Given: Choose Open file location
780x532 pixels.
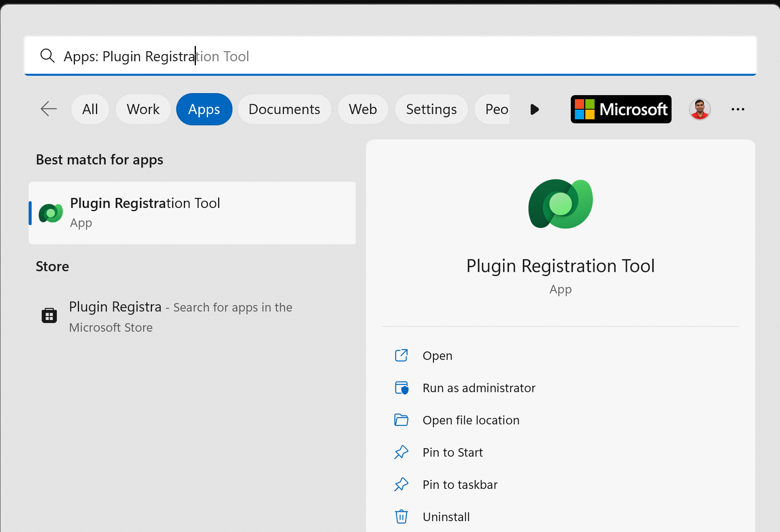Looking at the screenshot, I should (560, 420).
